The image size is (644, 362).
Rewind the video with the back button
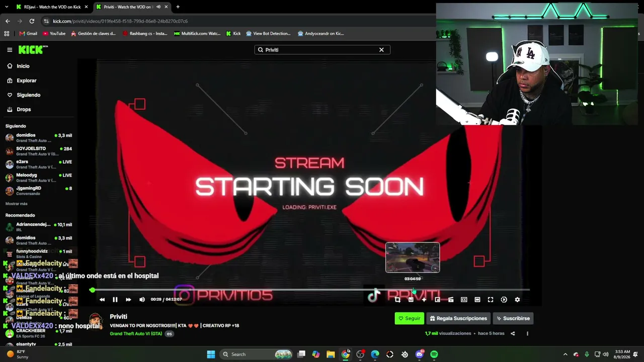(102, 300)
